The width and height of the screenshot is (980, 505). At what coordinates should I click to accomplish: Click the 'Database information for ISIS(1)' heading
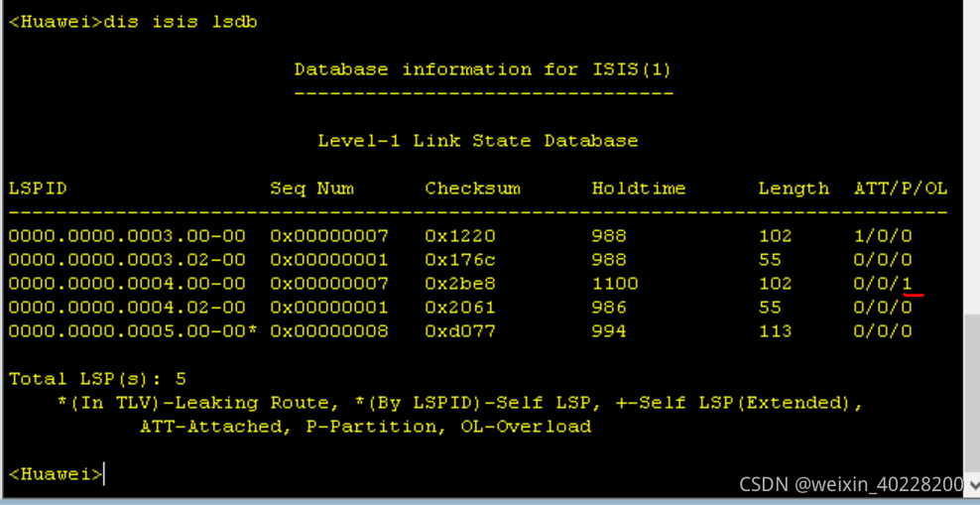point(482,69)
